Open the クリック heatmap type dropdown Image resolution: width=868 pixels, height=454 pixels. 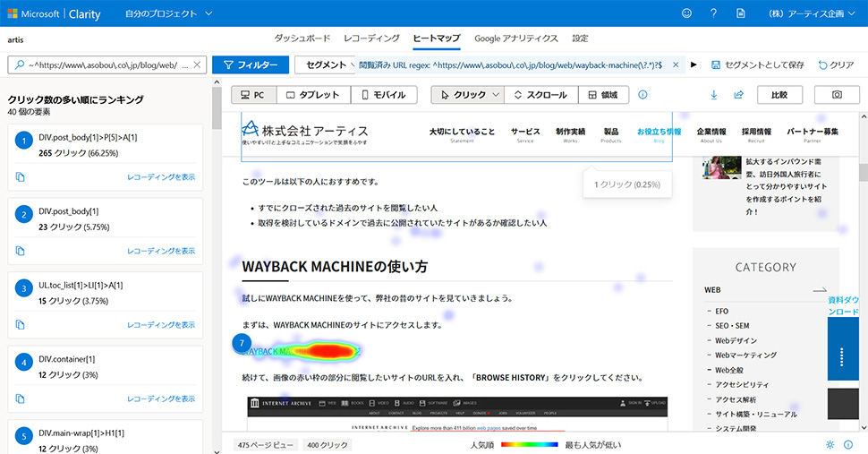pyautogui.click(x=468, y=95)
